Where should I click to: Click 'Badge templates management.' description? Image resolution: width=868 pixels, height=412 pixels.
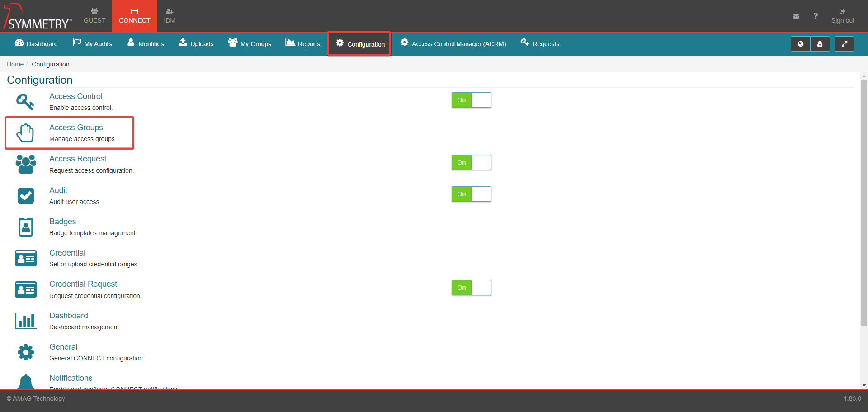coord(93,233)
